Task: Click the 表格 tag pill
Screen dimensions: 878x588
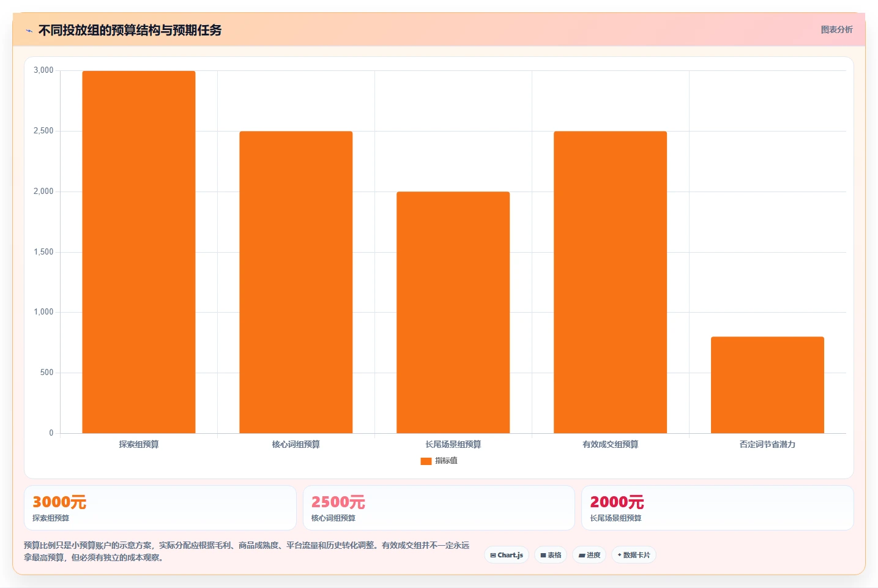Action: tap(551, 555)
